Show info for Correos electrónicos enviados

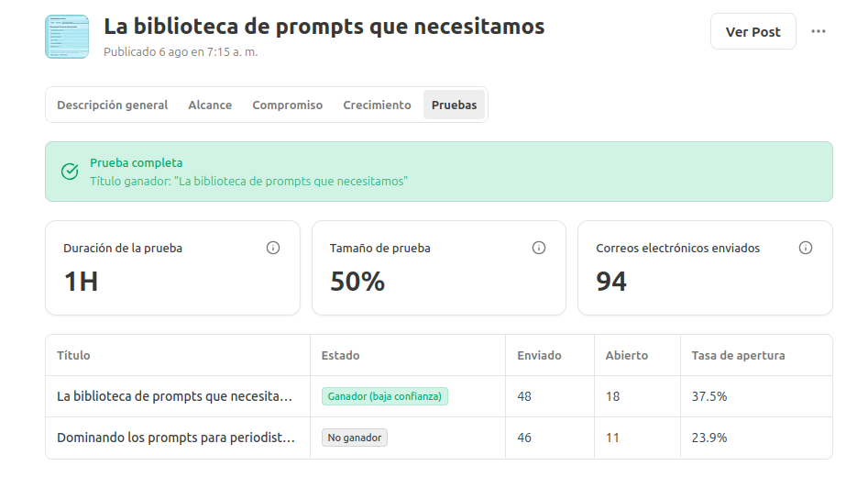point(806,248)
